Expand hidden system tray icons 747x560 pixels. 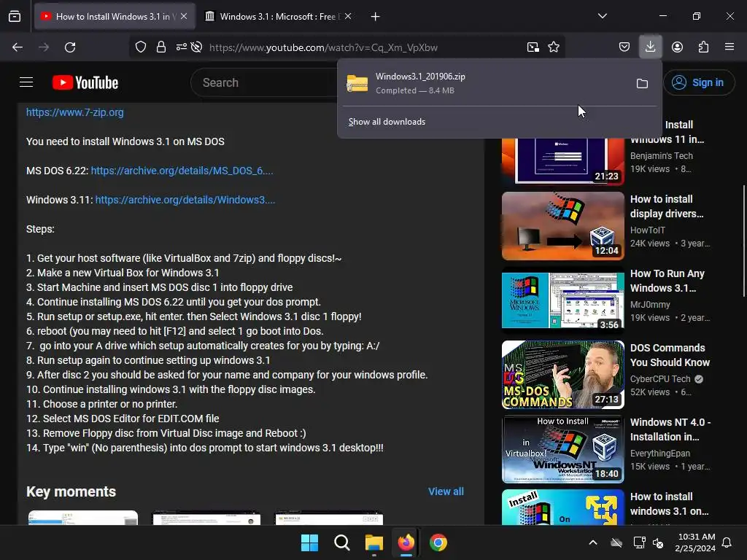tap(593, 542)
